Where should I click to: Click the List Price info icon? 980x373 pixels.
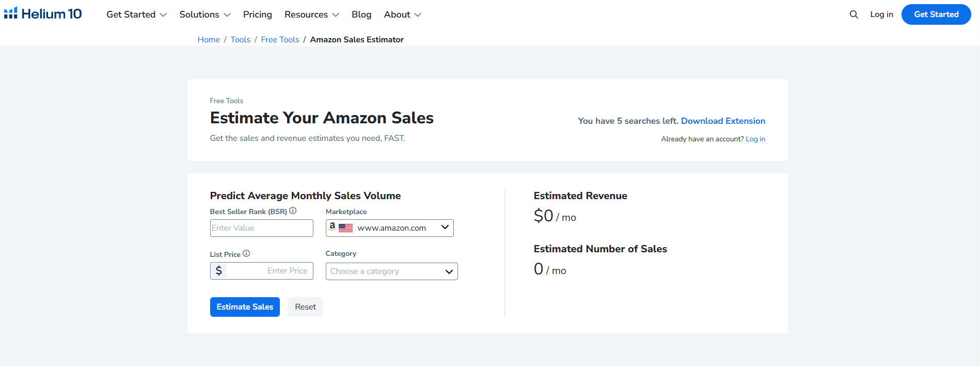click(x=246, y=253)
